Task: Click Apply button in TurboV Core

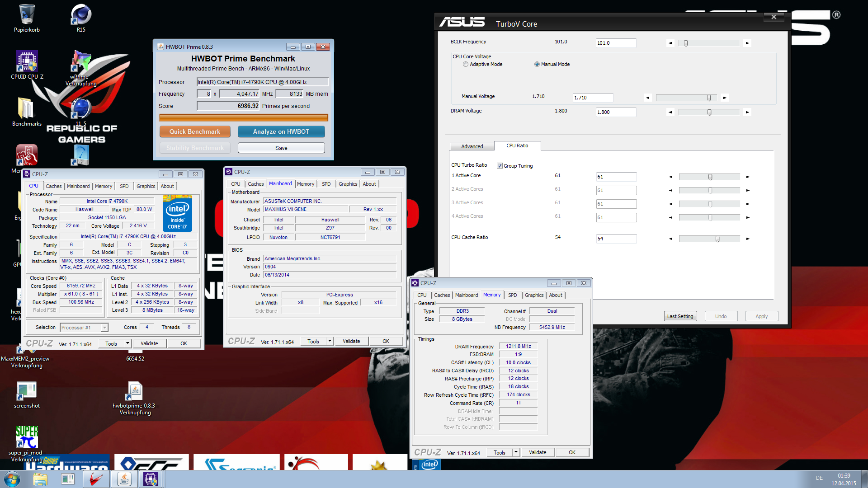Action: pyautogui.click(x=761, y=316)
